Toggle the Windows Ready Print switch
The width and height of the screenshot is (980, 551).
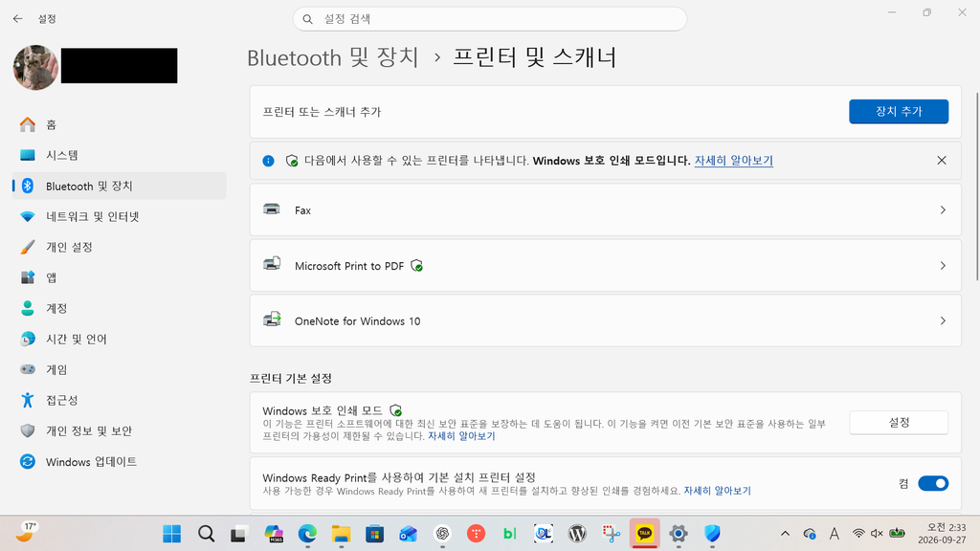(932, 483)
